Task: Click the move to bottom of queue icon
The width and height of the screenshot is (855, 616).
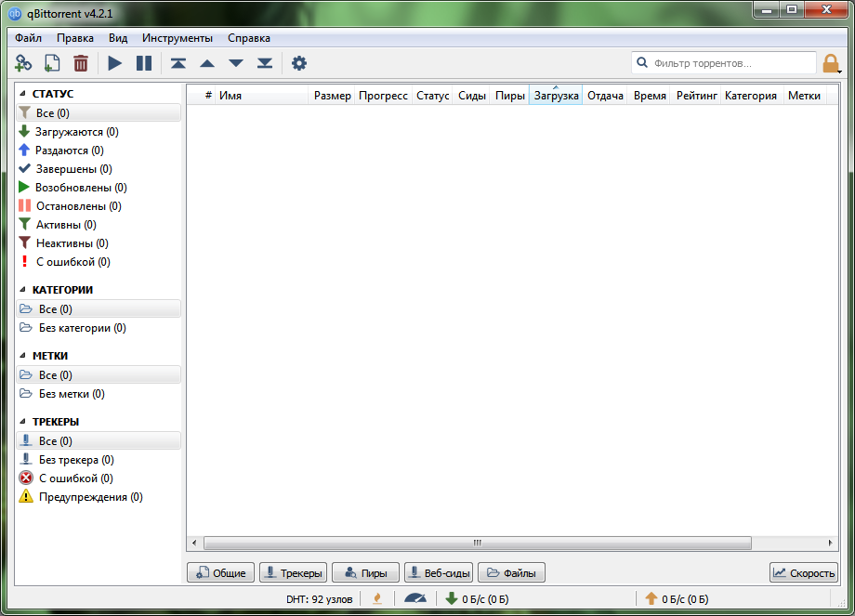Action: (262, 63)
